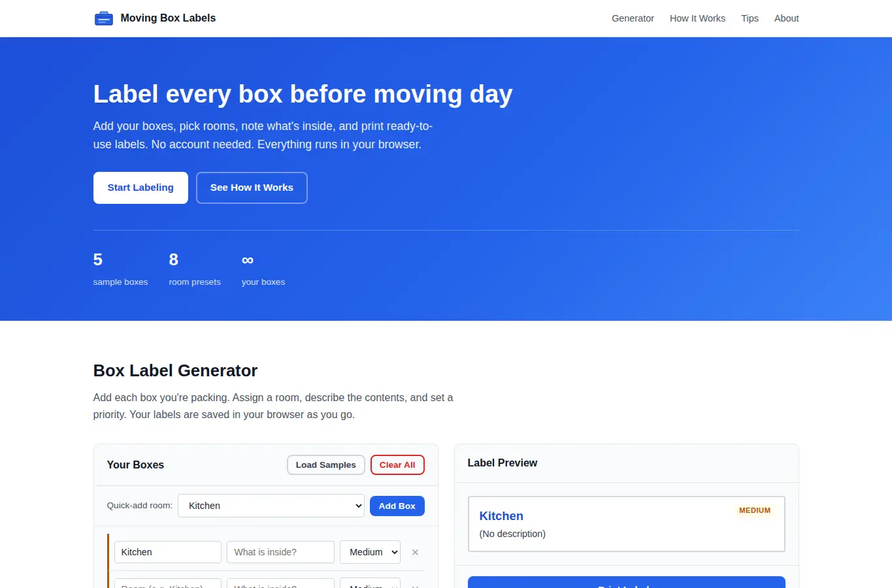The image size is (892, 588).
Task: Click the Start Labeling button
Action: pos(140,188)
